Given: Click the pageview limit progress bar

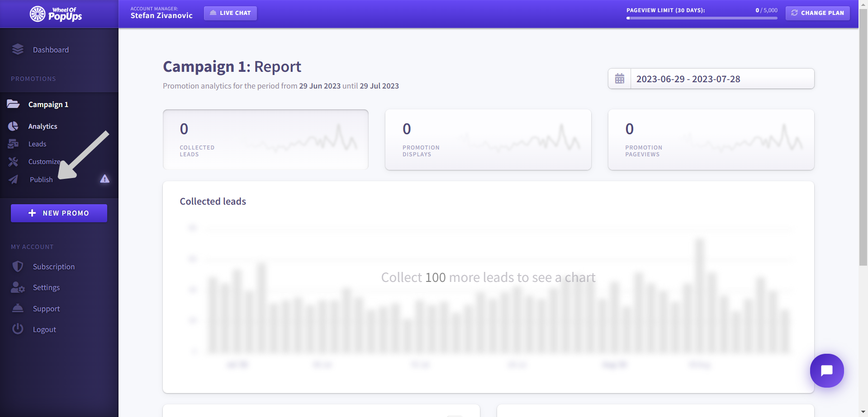Looking at the screenshot, I should [702, 18].
